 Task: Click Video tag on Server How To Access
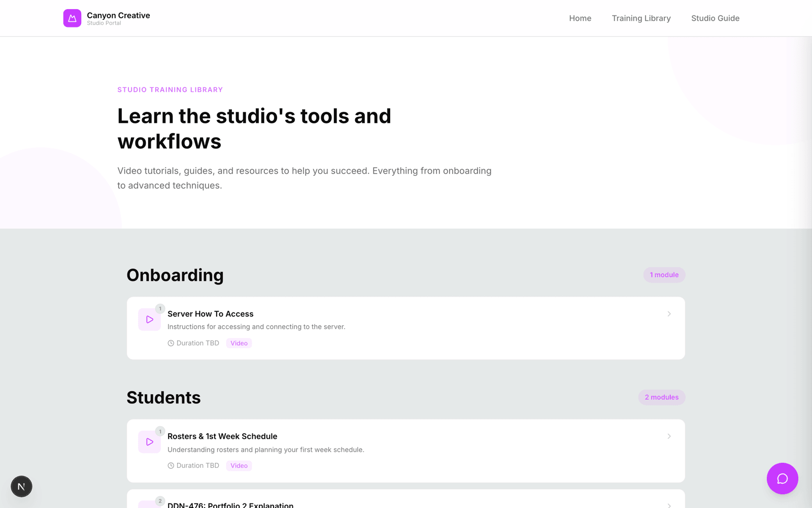click(239, 343)
